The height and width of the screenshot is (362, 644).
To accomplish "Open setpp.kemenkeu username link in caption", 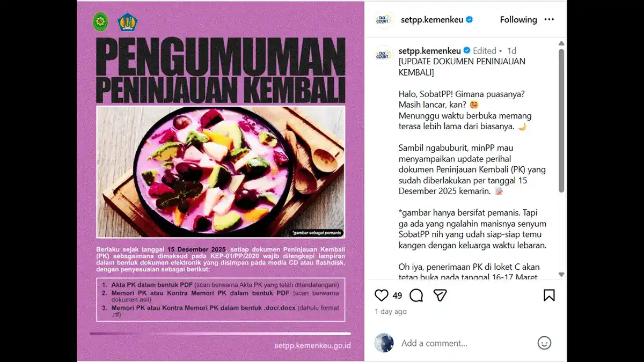I will coord(430,50).
